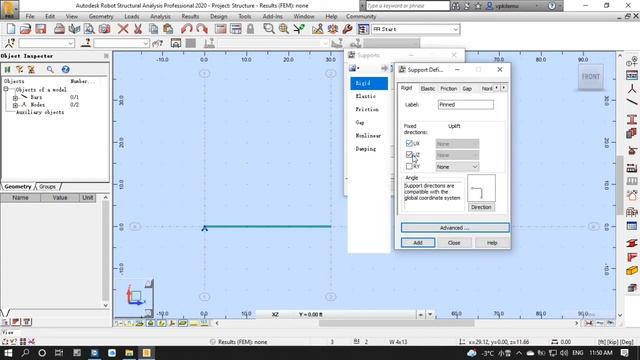Activate the zoom window magnifier icon

(269, 29)
